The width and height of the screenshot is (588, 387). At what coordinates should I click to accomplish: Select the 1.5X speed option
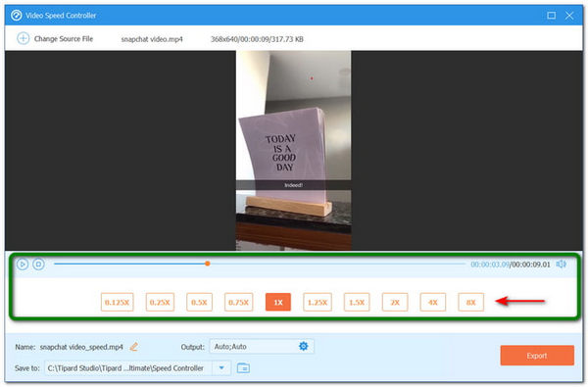click(x=357, y=302)
